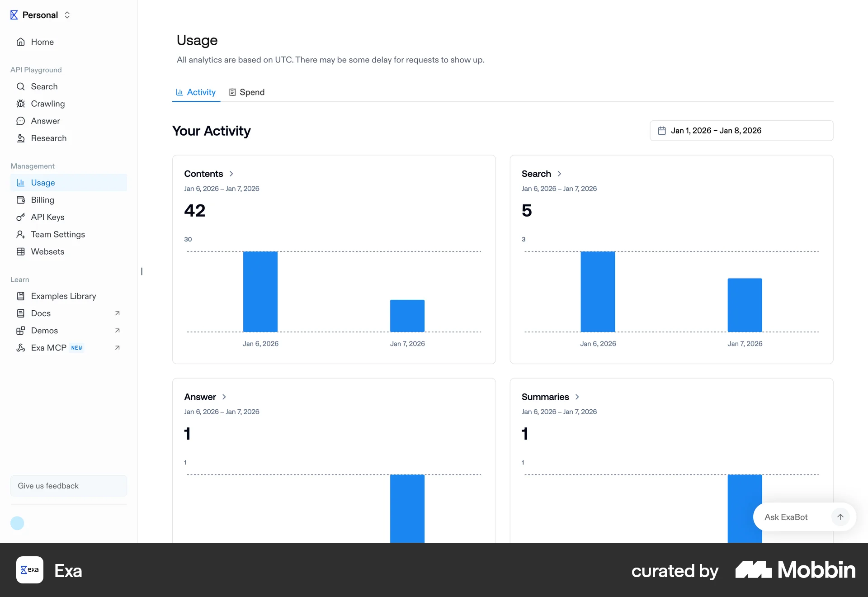Click the Billing wallet icon
Image resolution: width=868 pixels, height=597 pixels.
pyautogui.click(x=20, y=200)
